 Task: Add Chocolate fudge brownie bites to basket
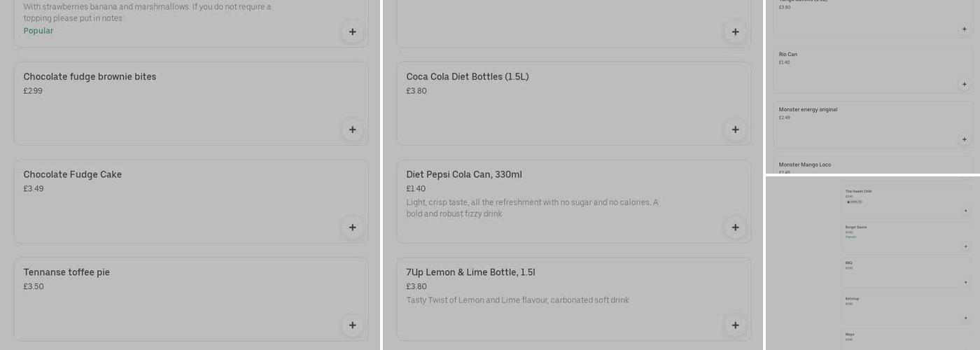point(352,129)
